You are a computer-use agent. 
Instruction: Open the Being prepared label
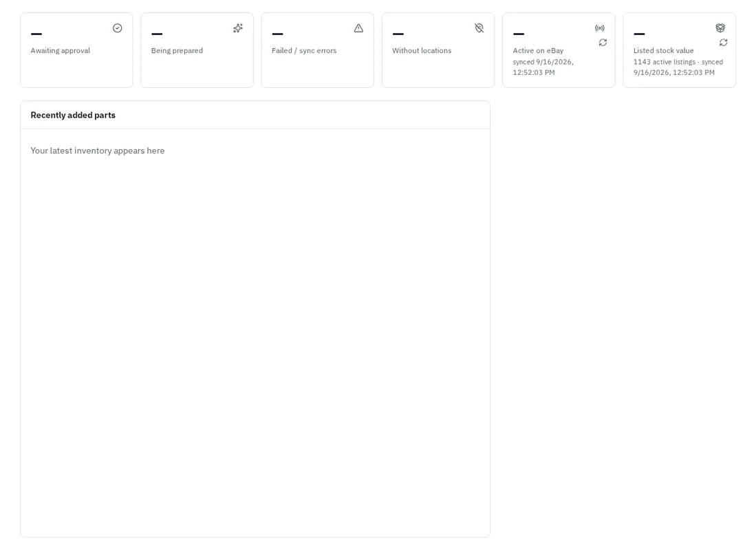pyautogui.click(x=177, y=51)
